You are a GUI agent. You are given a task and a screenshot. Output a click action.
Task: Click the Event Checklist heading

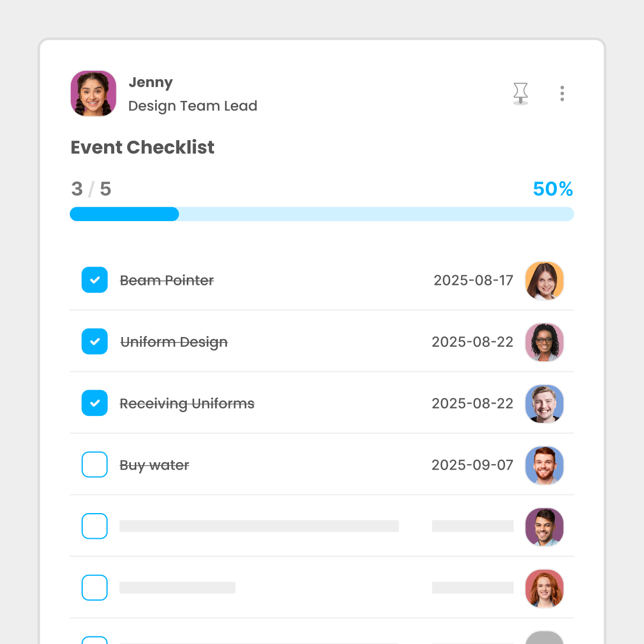[142, 148]
